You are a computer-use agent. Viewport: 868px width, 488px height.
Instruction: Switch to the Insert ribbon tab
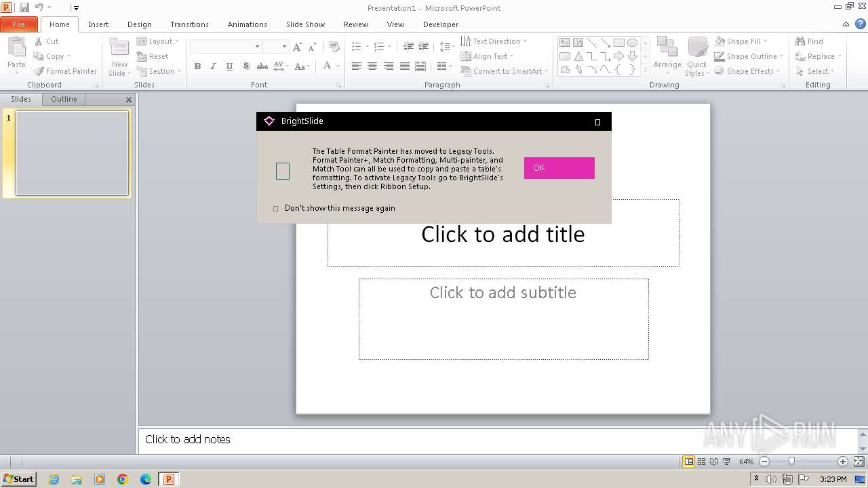point(98,24)
